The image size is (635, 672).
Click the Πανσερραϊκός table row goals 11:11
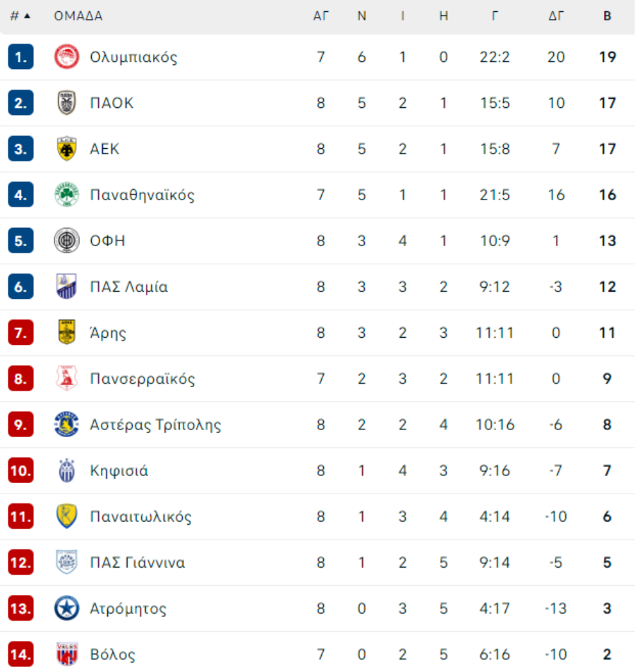tap(495, 379)
